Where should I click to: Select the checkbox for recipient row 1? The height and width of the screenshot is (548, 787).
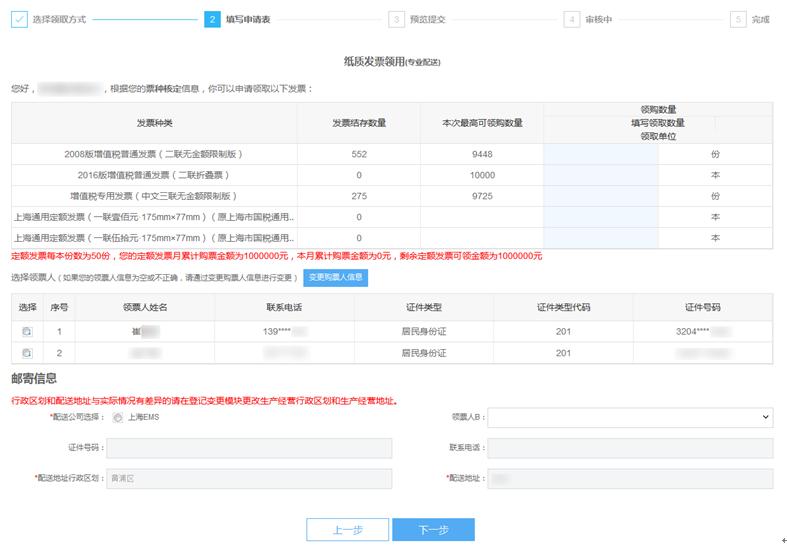pos(27,331)
